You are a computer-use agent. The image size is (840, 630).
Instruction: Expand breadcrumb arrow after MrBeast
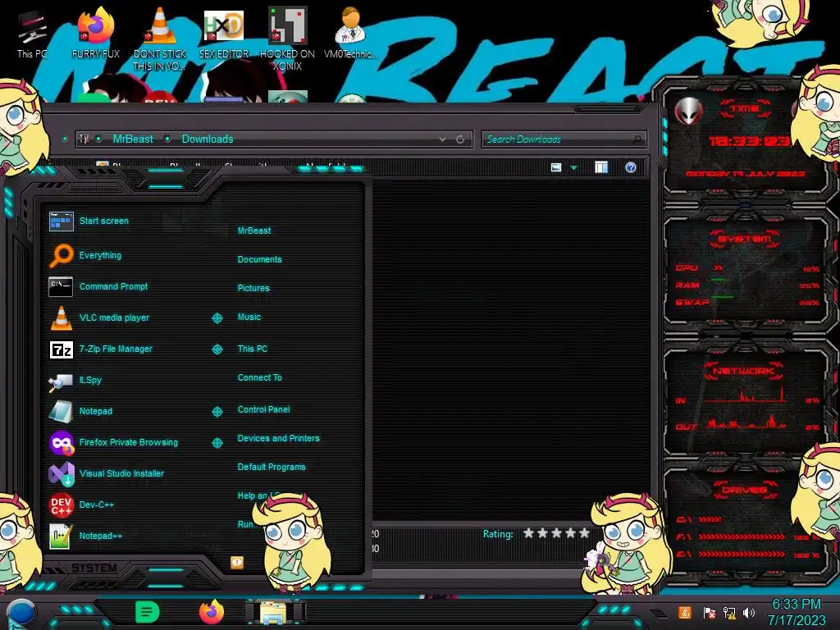coord(167,139)
